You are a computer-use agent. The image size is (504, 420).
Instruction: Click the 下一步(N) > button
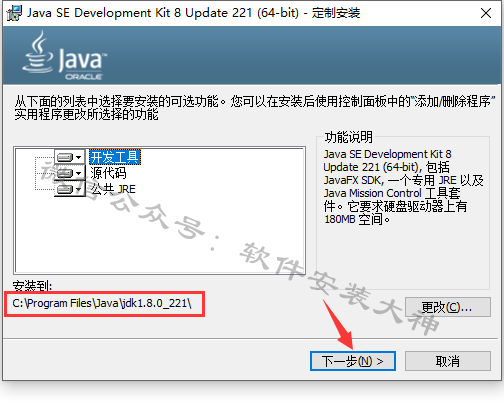coord(353,361)
